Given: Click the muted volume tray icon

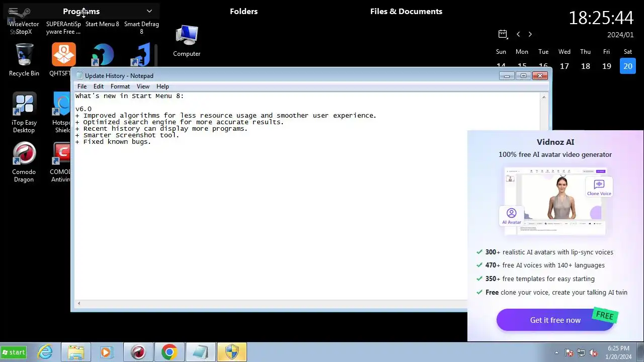Looking at the screenshot, I should [593, 352].
